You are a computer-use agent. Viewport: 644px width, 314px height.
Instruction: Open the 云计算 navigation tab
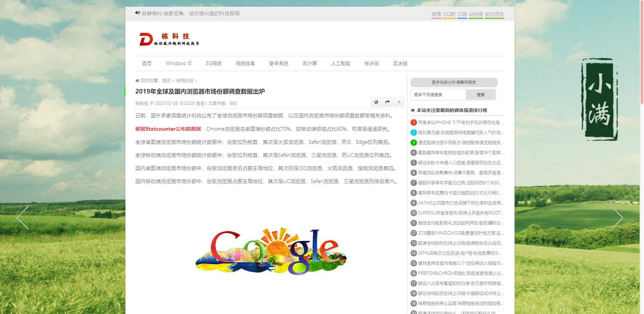tap(310, 63)
